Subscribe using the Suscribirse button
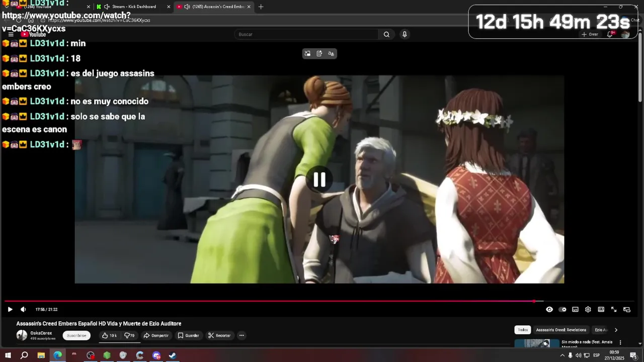 click(x=76, y=335)
